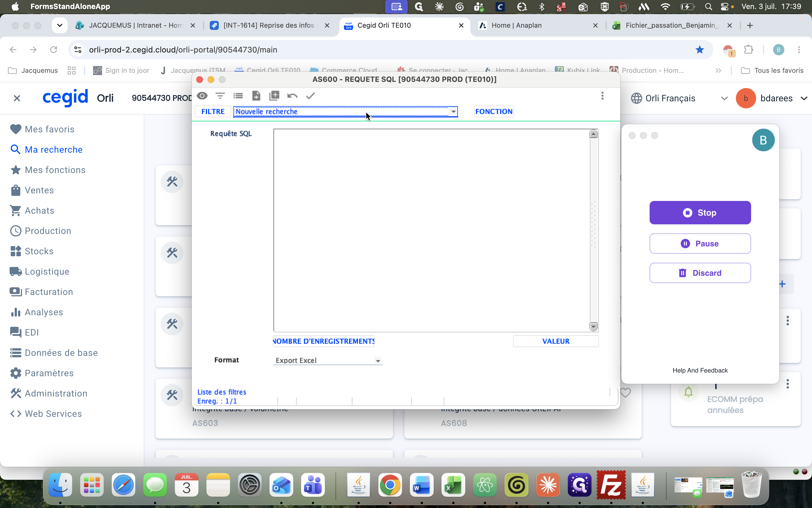This screenshot has height=508, width=812.
Task: Show more bookmarks chevron
Action: point(718,71)
